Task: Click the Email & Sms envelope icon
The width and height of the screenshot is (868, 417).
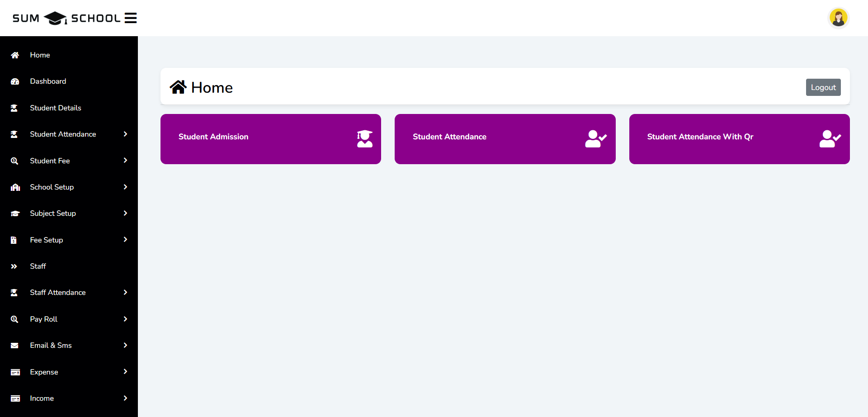Action: [15, 346]
